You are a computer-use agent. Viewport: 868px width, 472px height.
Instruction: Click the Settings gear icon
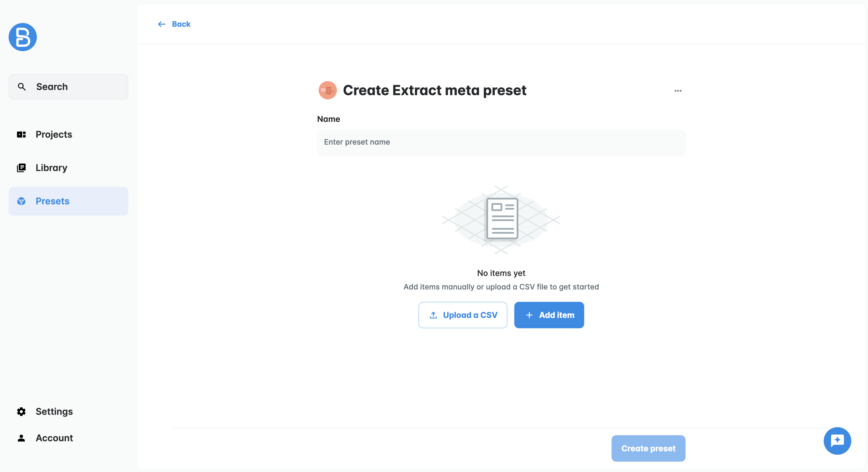21,411
